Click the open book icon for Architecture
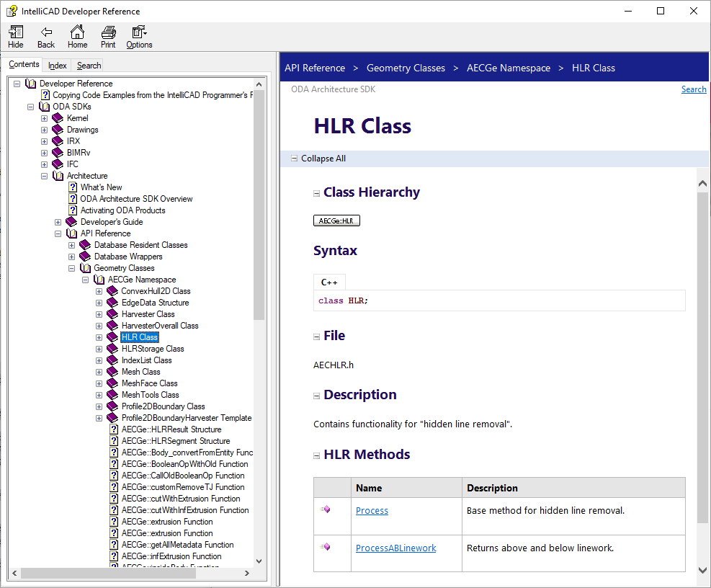The image size is (711, 588). coord(58,176)
